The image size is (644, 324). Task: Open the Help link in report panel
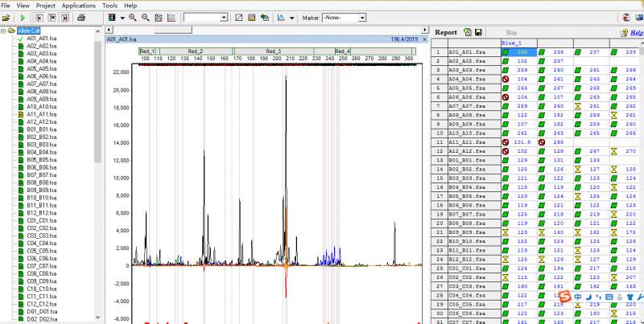tap(635, 33)
